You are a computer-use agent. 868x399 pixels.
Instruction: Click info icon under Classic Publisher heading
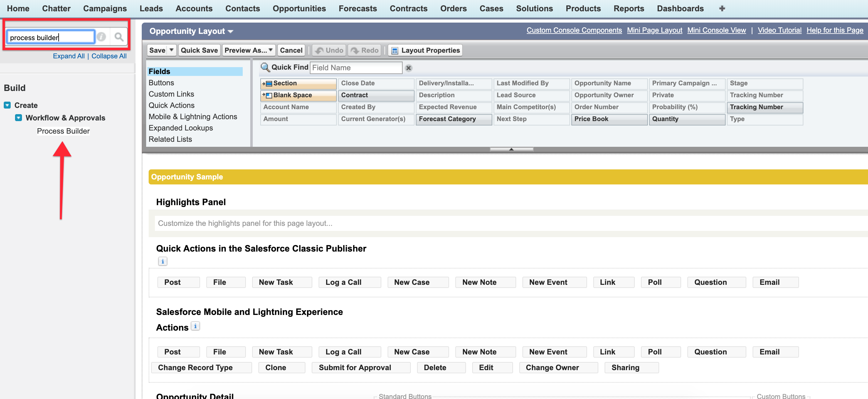[x=162, y=261]
